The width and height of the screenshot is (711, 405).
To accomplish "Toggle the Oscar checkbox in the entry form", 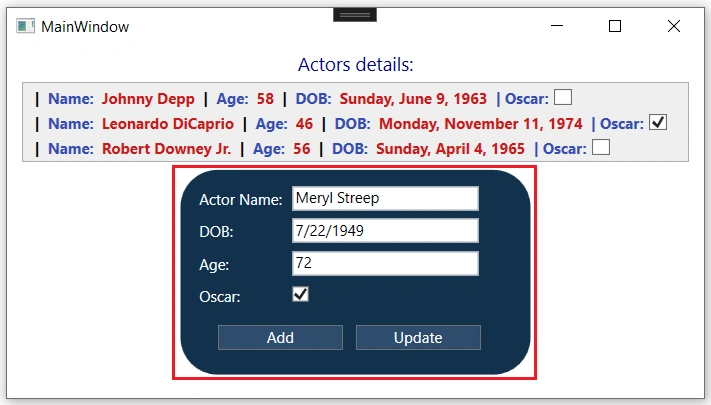I will tap(301, 294).
